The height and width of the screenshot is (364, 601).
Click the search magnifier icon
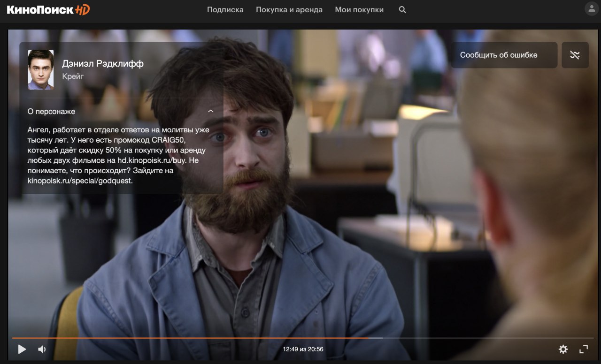tap(402, 10)
